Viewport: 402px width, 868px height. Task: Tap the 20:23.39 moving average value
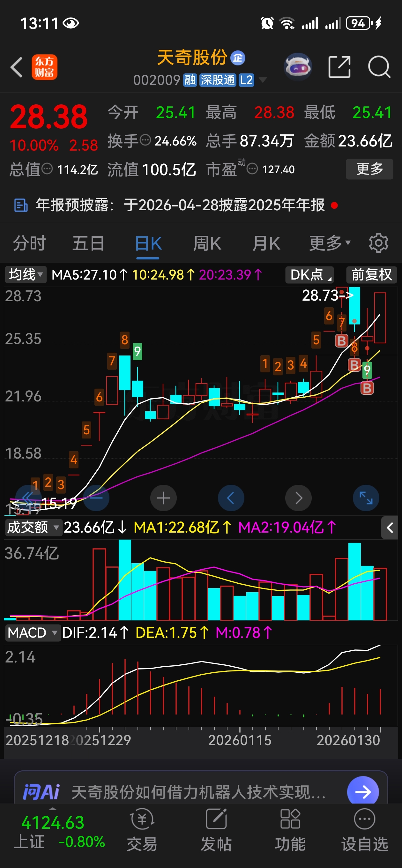[x=230, y=275]
